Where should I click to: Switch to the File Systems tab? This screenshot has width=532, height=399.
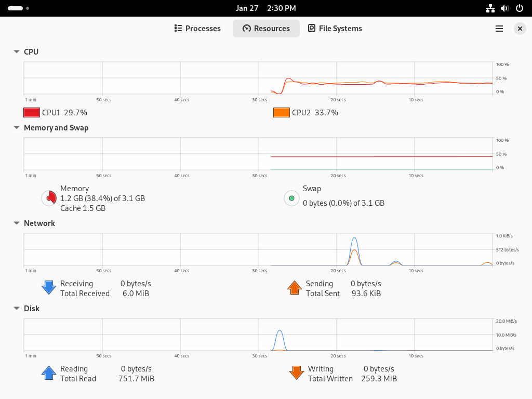click(x=335, y=29)
